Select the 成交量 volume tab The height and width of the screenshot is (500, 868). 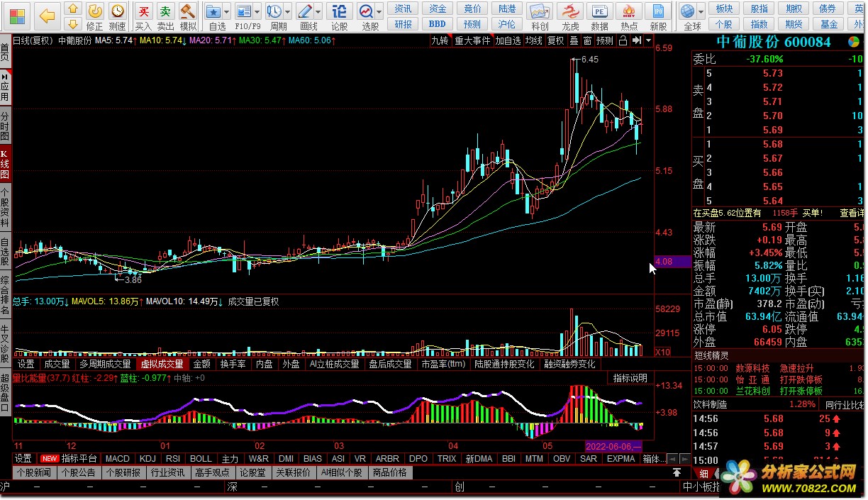pos(57,364)
